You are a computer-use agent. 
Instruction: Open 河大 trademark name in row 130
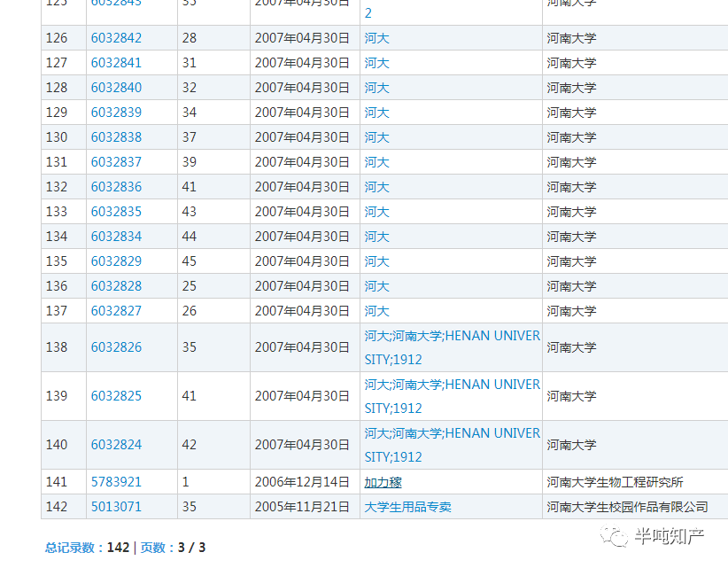[x=376, y=137]
